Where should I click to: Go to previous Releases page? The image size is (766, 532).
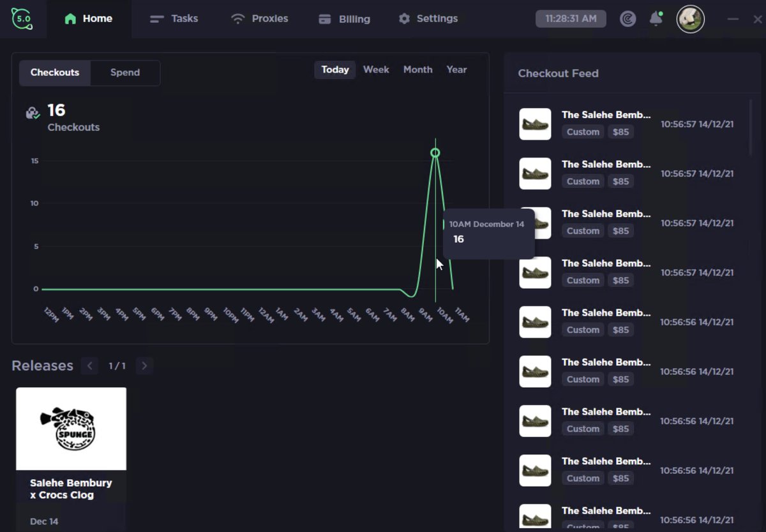click(90, 366)
